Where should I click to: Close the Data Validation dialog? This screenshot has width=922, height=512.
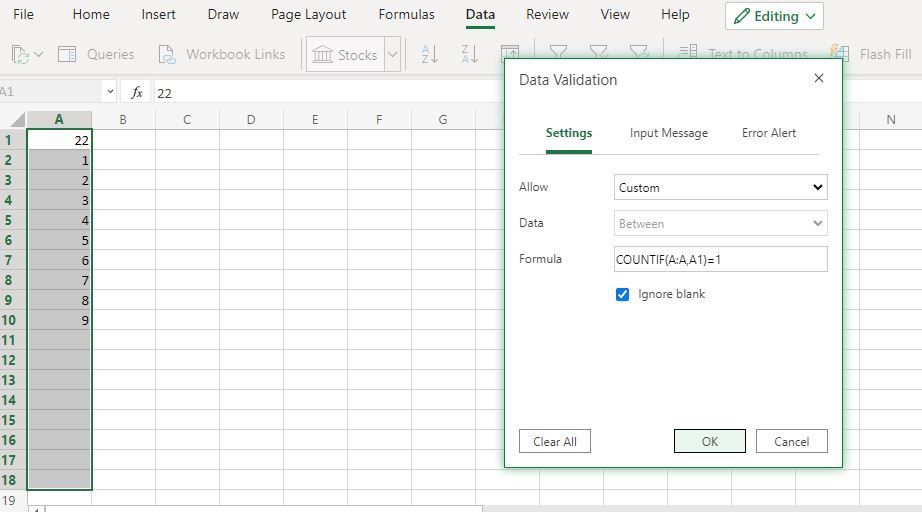(x=819, y=78)
